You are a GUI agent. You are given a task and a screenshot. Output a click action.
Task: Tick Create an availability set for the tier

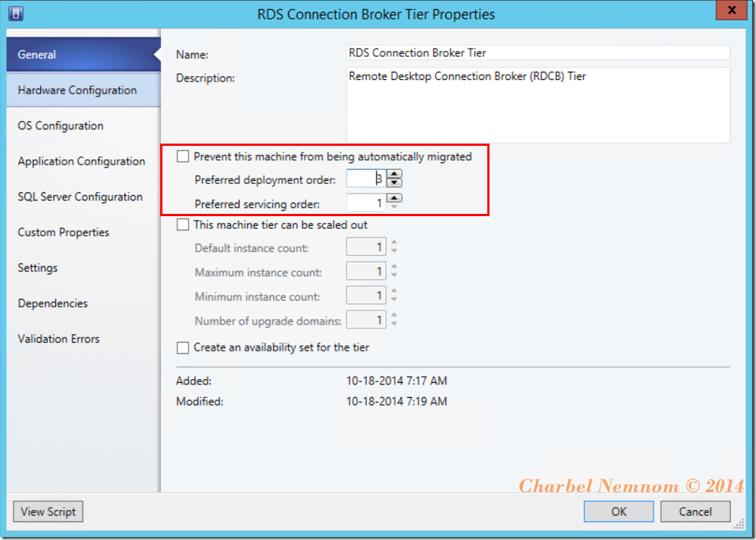tap(183, 347)
